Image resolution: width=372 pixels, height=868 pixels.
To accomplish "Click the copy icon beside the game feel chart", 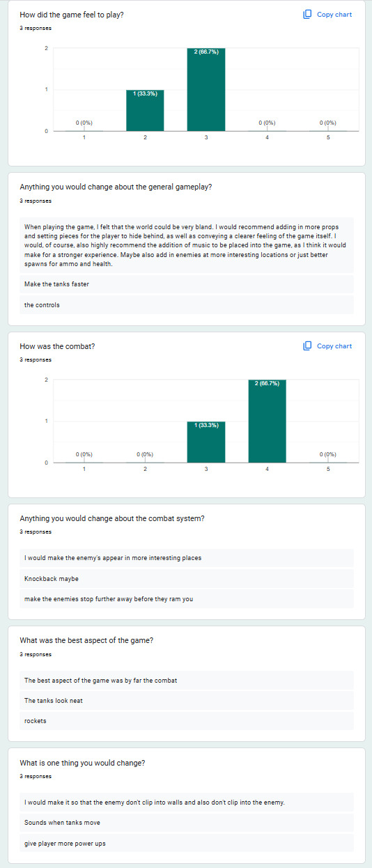I will (x=307, y=14).
